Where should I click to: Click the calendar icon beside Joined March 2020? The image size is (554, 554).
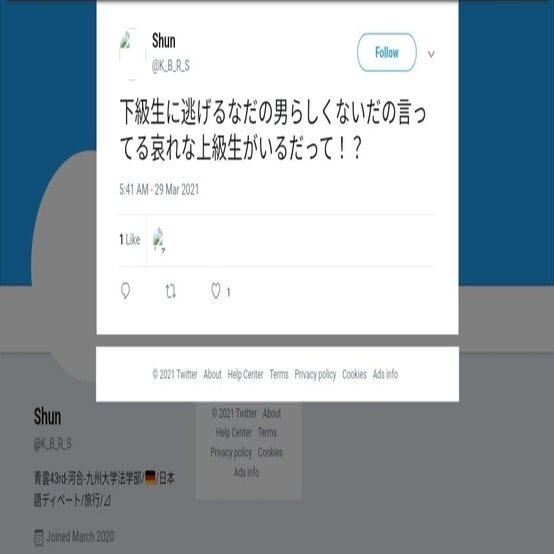point(39,537)
